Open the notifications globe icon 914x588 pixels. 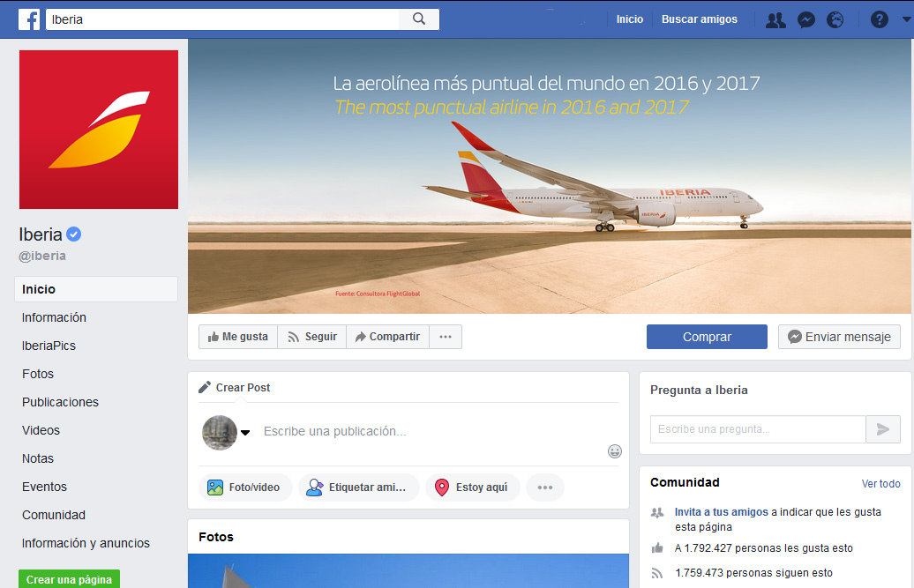[x=835, y=19]
